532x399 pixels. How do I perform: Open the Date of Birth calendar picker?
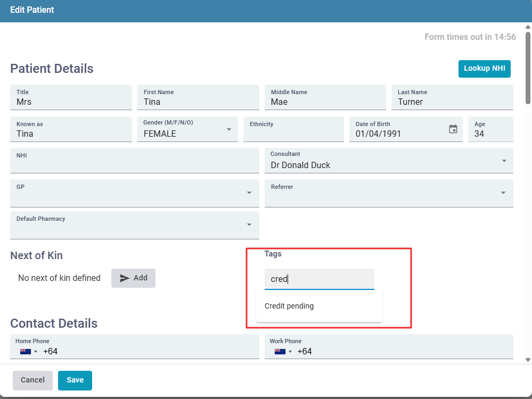pyautogui.click(x=453, y=129)
